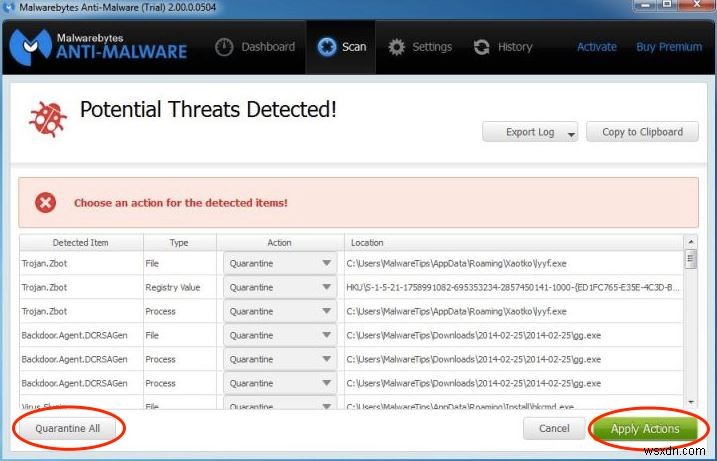717x461 pixels.
Task: Click the green Apply Actions button
Action: 645,429
